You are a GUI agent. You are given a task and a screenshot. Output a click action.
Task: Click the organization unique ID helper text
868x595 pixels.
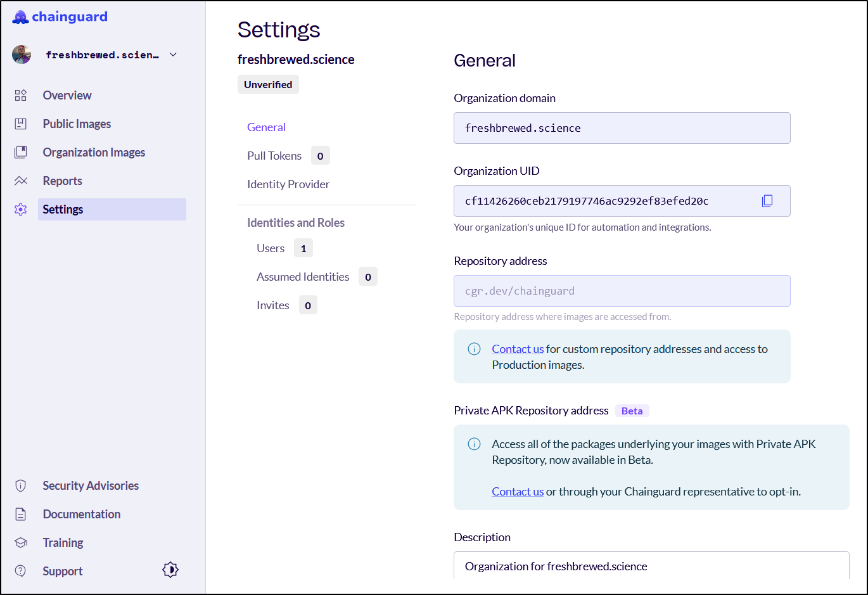coord(582,227)
